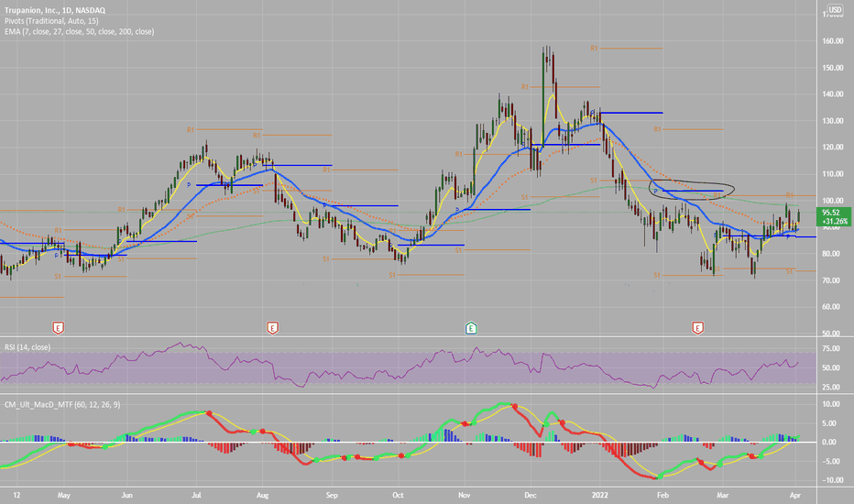
Task: Click the Sep label on time axis
Action: (332, 495)
